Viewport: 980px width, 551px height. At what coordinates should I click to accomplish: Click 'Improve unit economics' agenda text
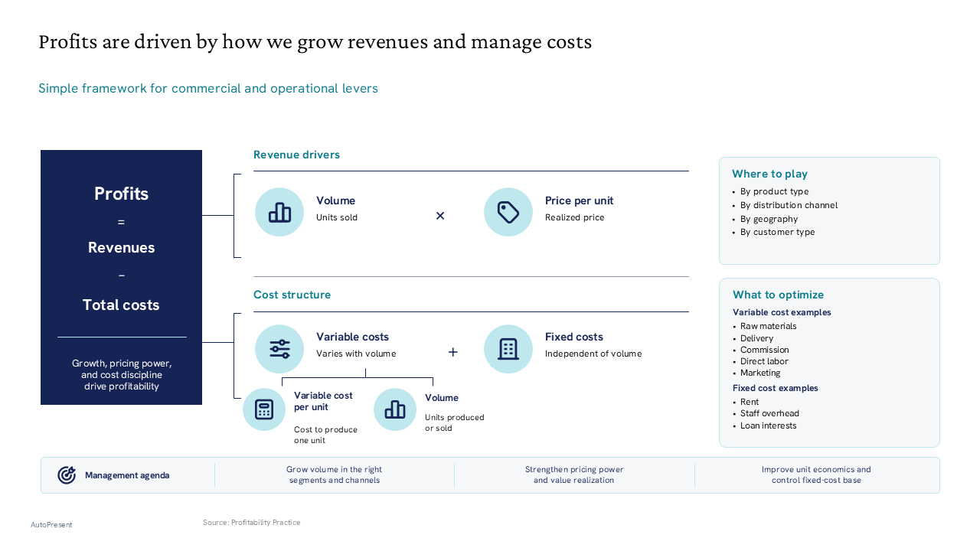(816, 475)
